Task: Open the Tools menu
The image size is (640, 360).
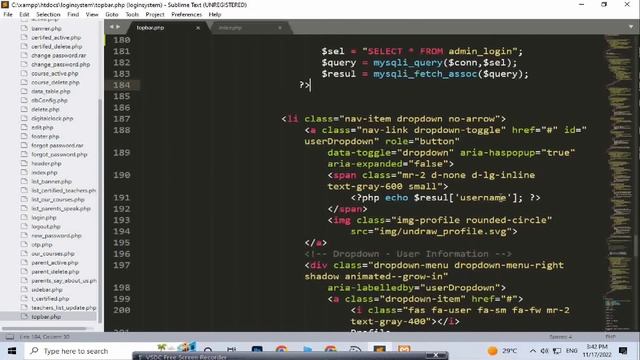Action: [x=132, y=14]
